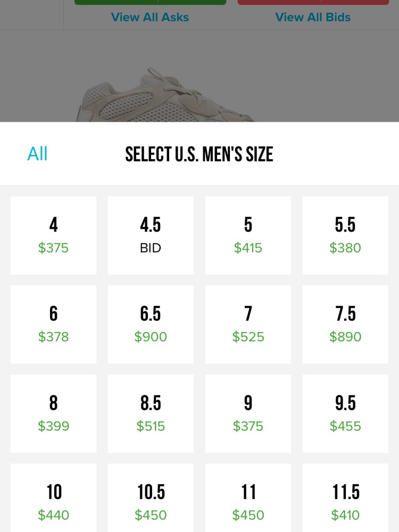Choose size 10.5 at $450

[x=151, y=498]
